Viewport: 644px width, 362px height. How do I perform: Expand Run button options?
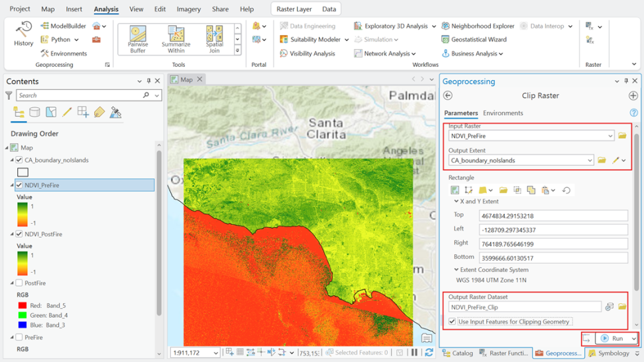pyautogui.click(x=634, y=339)
